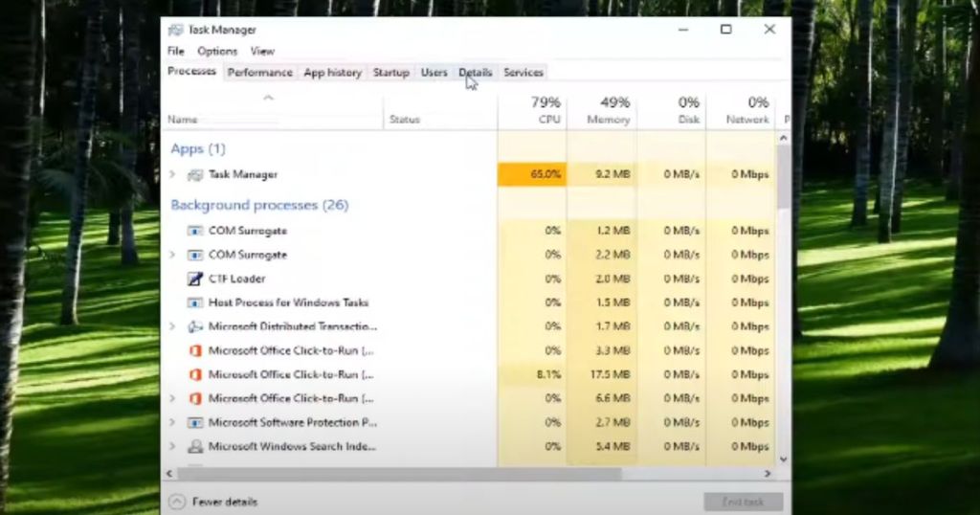Screen dimensions: 980x515
Task: Click the 5.4 MB memory cell
Action: point(601,446)
